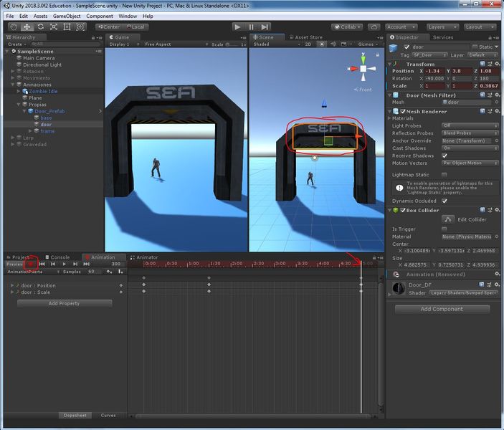Open the Window menu
Screen dimensions: 504x430
pyautogui.click(x=128, y=16)
